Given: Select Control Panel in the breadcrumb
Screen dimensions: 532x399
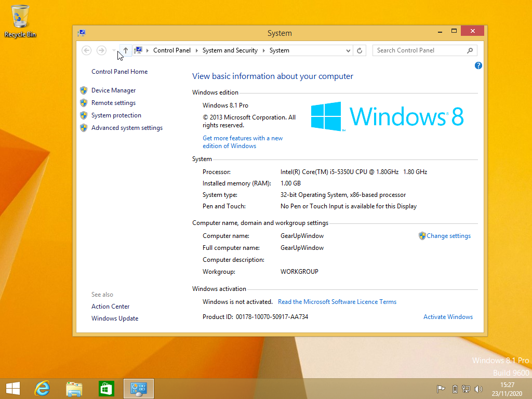Looking at the screenshot, I should click(x=171, y=50).
